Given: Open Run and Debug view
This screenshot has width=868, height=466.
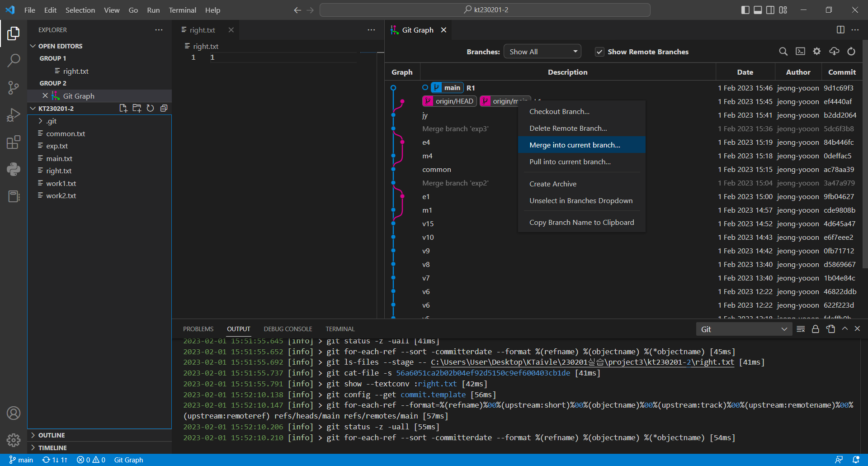Looking at the screenshot, I should pos(14,115).
